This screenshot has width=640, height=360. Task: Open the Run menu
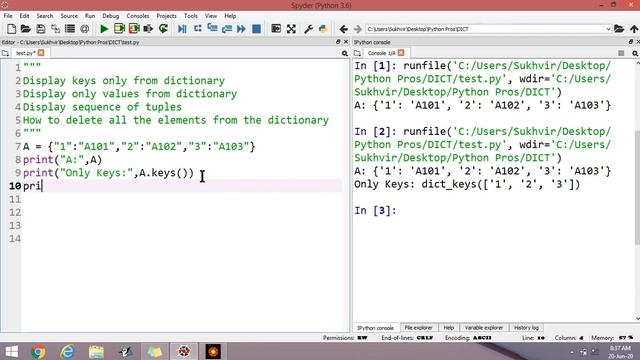[90, 16]
